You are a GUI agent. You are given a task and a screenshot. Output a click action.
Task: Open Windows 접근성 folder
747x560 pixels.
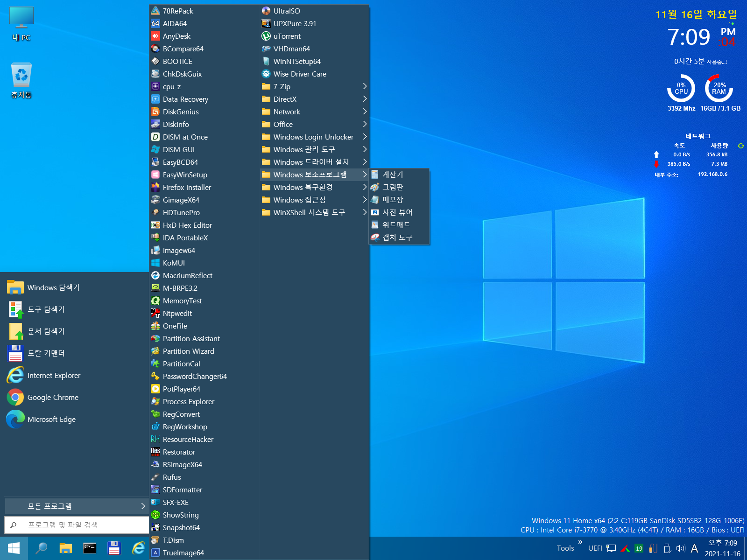coord(314,200)
